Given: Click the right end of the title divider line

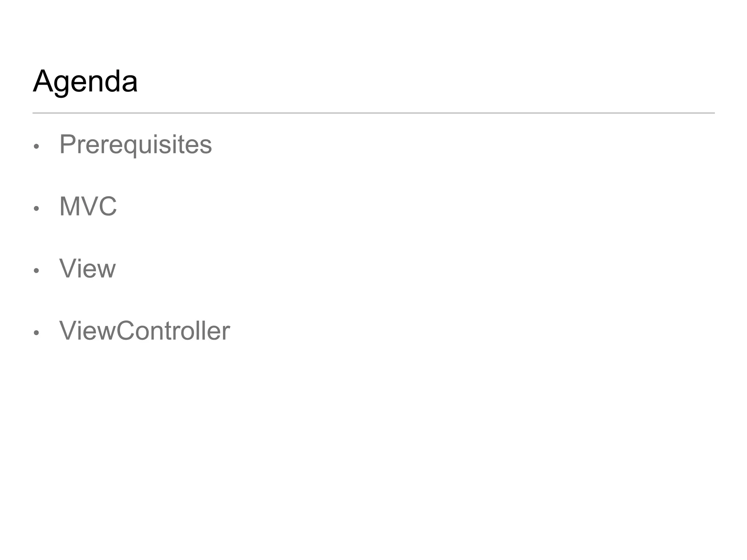Looking at the screenshot, I should click(713, 113).
